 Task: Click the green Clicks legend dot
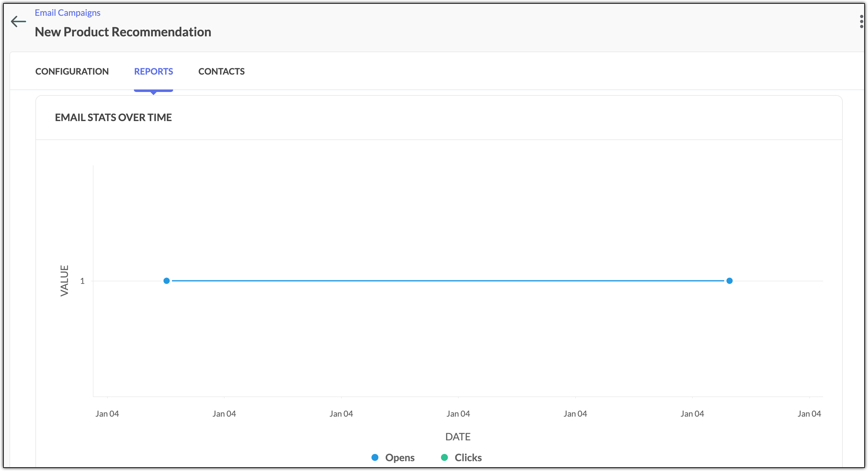444,457
